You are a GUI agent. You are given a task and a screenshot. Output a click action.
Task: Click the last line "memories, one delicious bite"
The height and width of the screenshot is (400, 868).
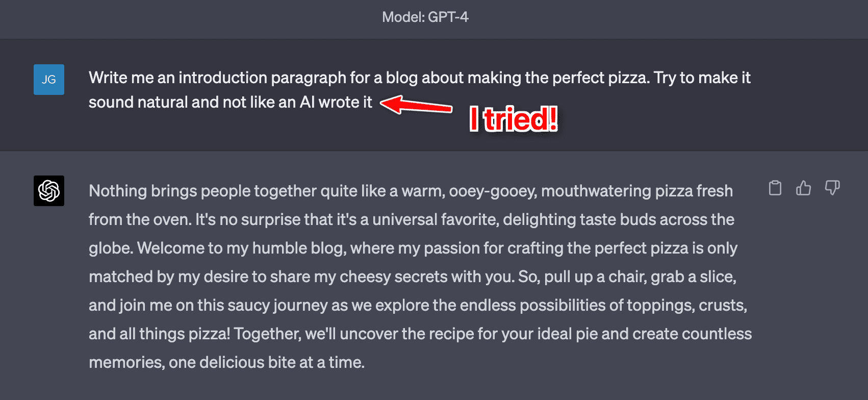point(226,362)
